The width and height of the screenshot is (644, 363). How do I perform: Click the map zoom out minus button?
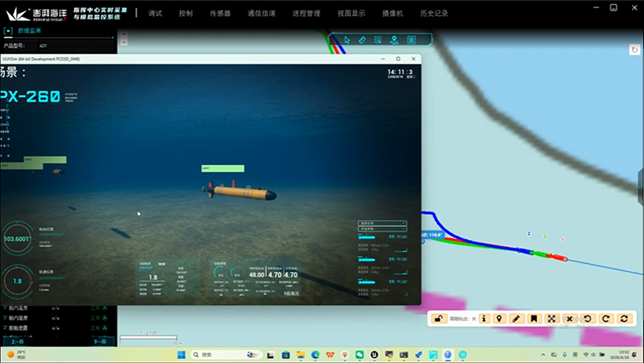[x=124, y=42]
